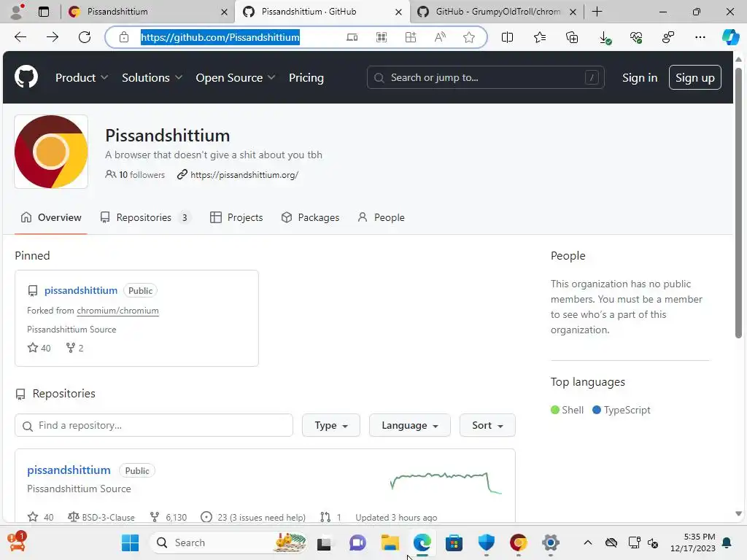
Task: Open https://pissandshittium.org/ link
Action: tap(244, 175)
